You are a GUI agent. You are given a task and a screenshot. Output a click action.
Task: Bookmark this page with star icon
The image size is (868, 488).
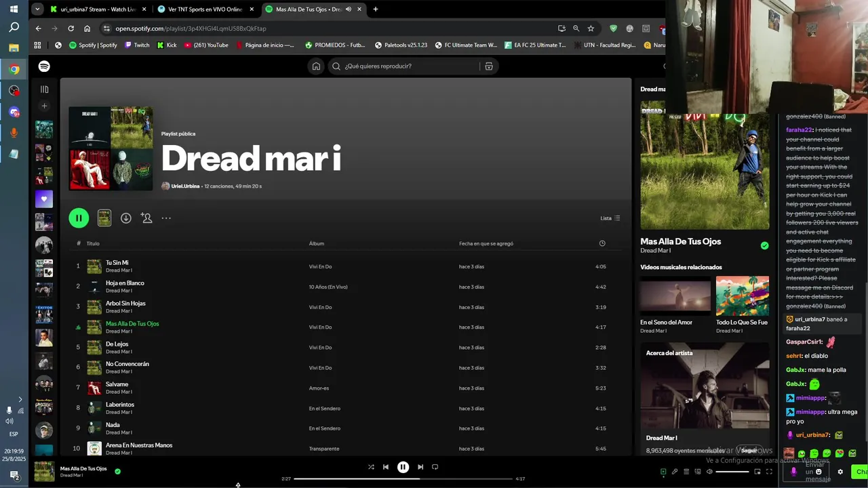(591, 28)
